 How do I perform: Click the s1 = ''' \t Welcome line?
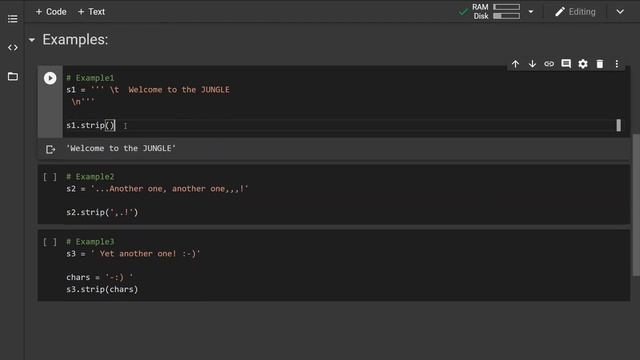pyautogui.click(x=148, y=90)
